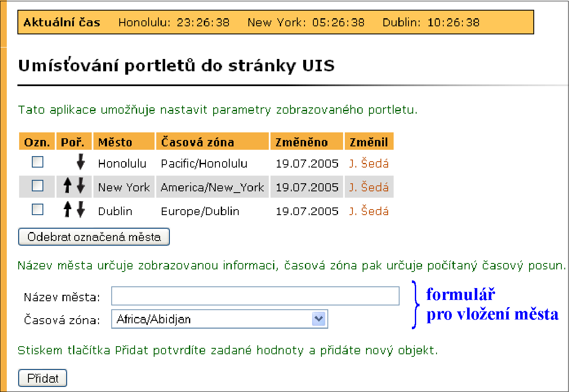Screen dimensions: 569x392
Task: Click Dublin time 10:26:38 in header
Action: pyautogui.click(x=454, y=22)
